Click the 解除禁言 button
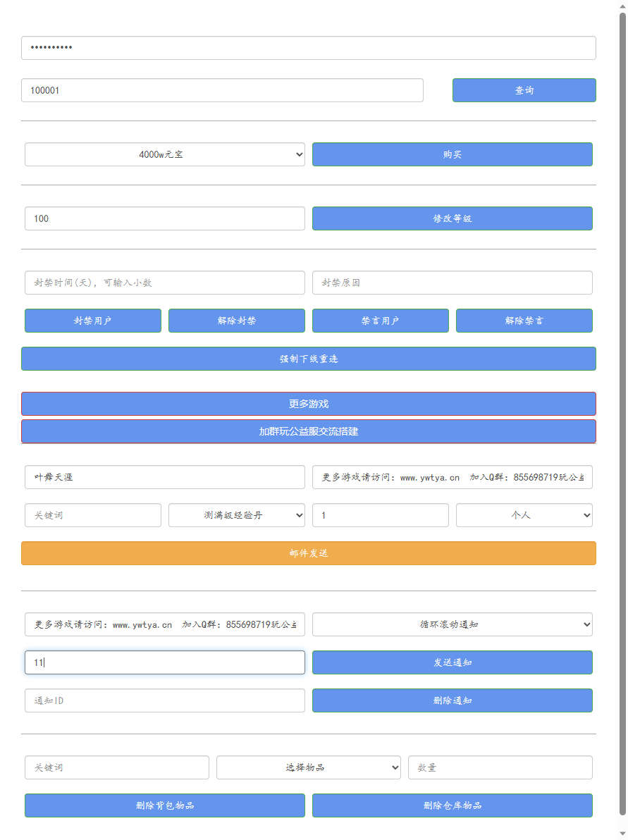 [x=524, y=321]
